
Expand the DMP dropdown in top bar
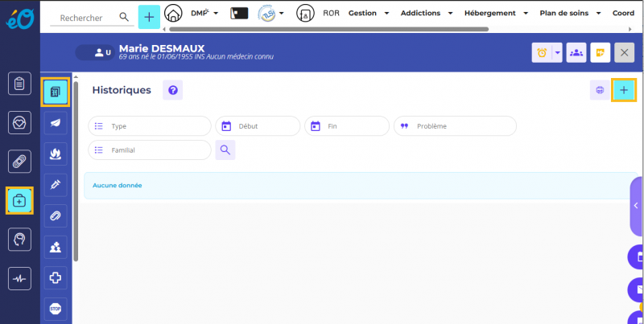205,14
